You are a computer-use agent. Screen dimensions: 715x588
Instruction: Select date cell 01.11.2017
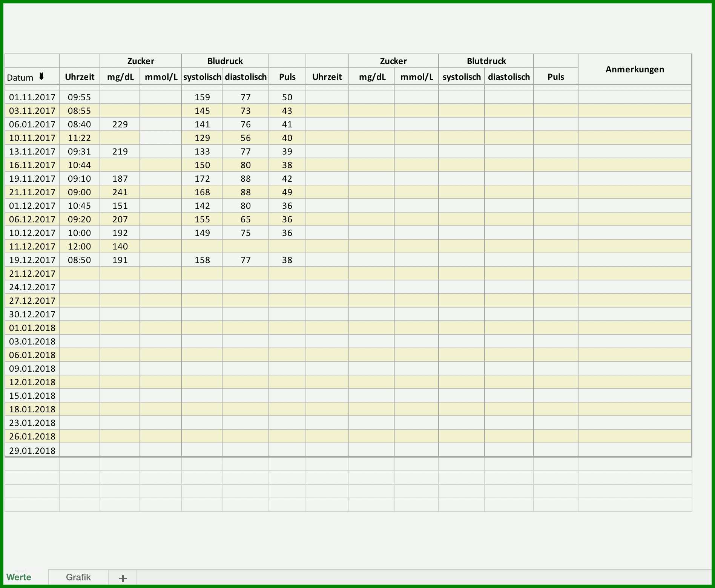[x=32, y=97]
